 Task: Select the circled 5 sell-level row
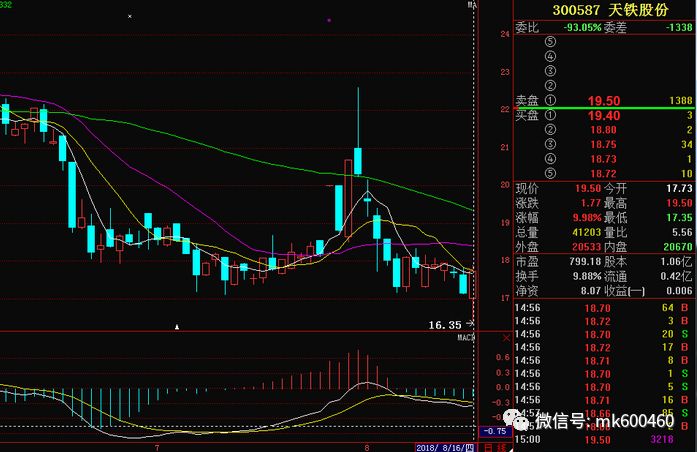(x=549, y=41)
